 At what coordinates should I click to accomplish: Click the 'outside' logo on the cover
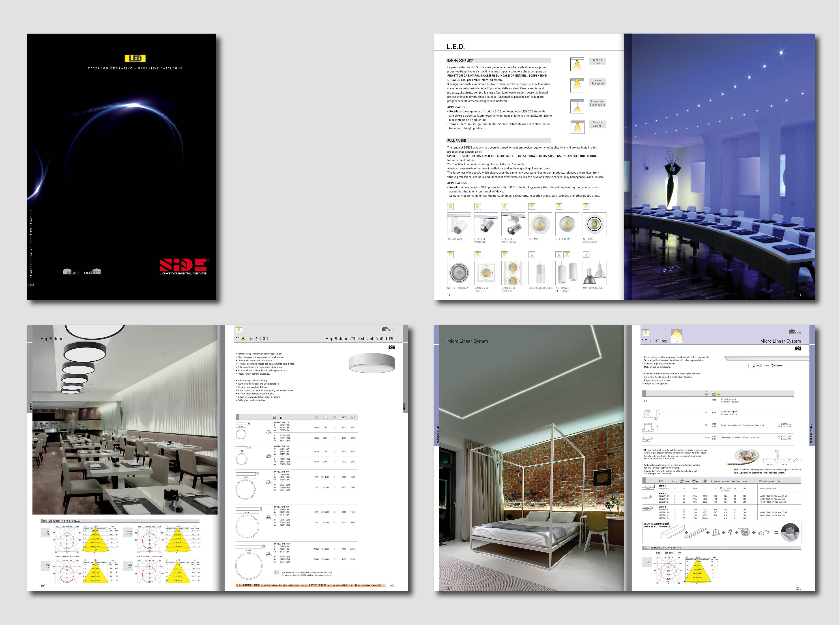pyautogui.click(x=93, y=272)
